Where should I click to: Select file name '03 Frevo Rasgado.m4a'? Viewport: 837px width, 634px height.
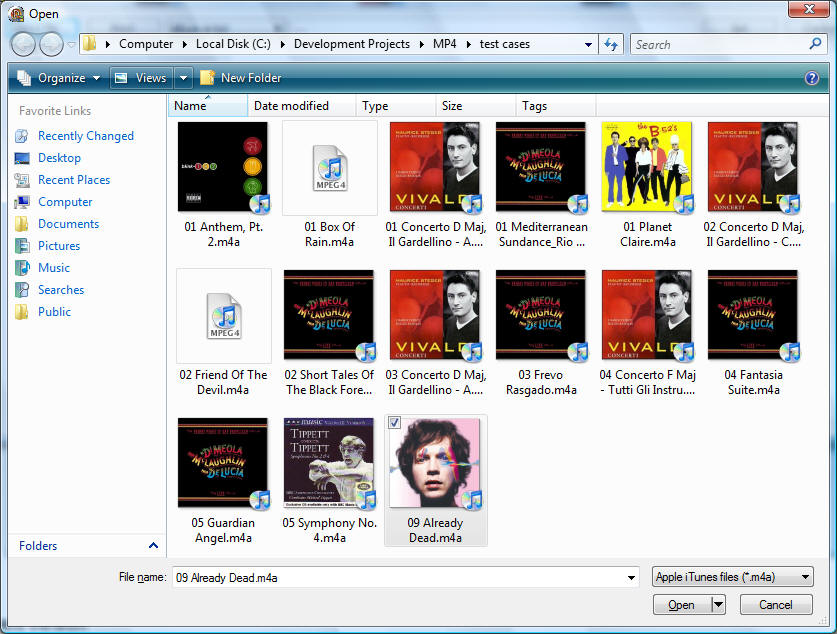coord(541,382)
